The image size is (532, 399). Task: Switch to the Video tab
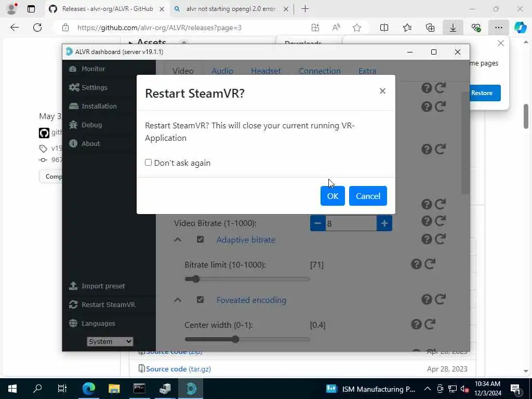(x=183, y=71)
